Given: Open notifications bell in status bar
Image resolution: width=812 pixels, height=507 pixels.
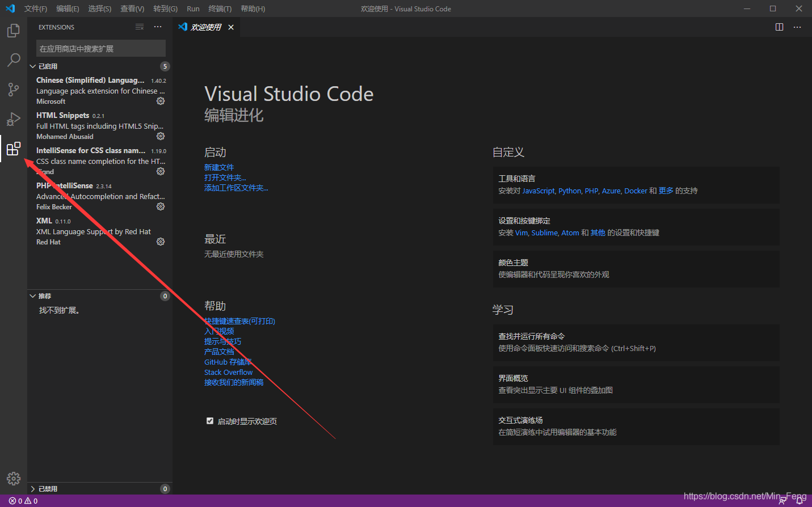Looking at the screenshot, I should (x=800, y=501).
